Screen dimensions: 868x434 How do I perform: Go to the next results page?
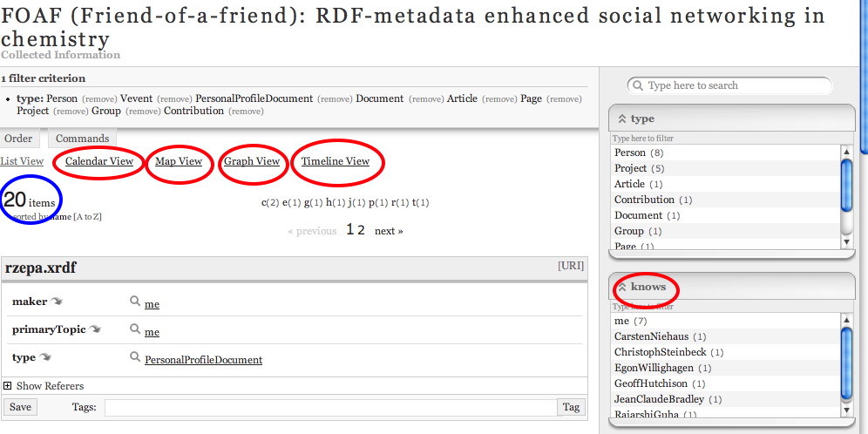pos(389,231)
